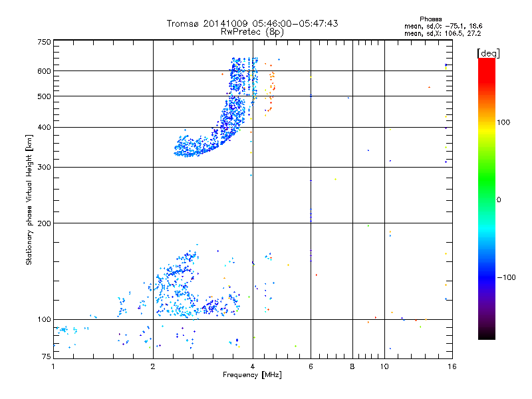Click the colorbar label '0'

tap(499, 200)
